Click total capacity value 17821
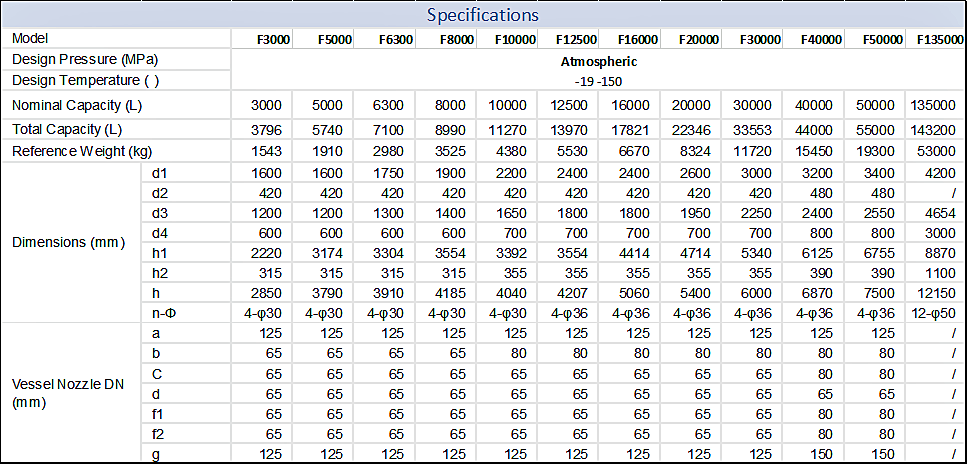The height and width of the screenshot is (465, 968). (x=630, y=130)
